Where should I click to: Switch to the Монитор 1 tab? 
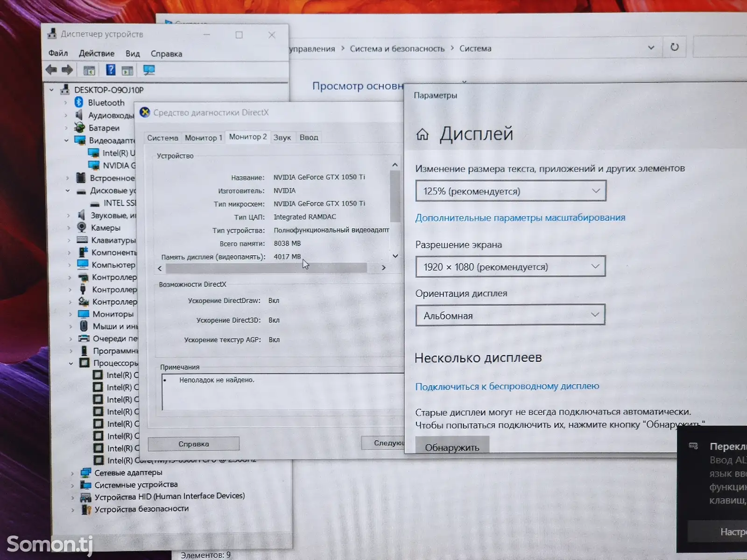pyautogui.click(x=204, y=138)
